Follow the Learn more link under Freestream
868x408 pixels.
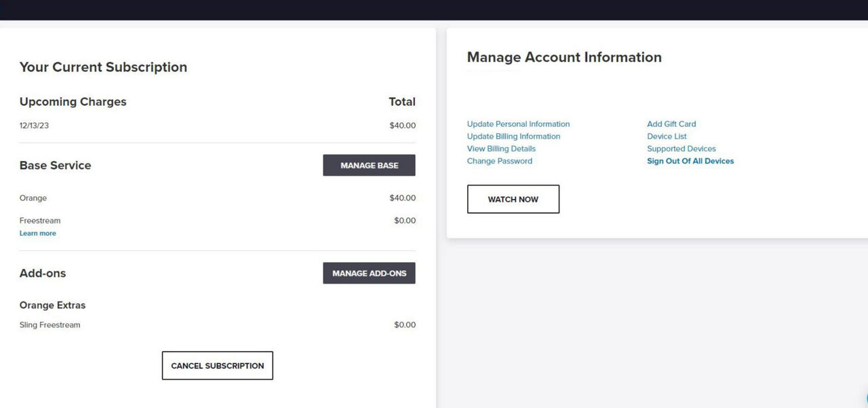click(x=38, y=233)
